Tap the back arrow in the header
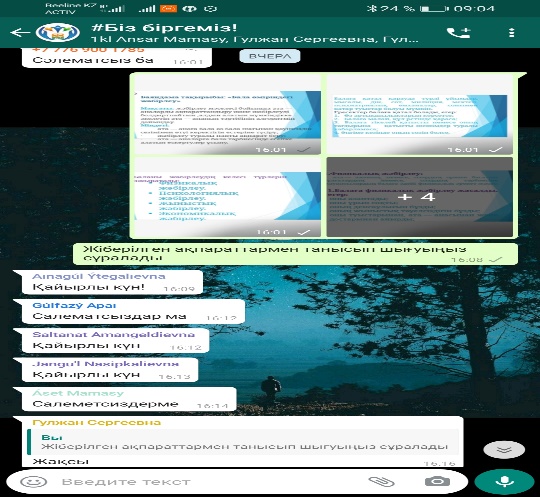 (x=20, y=33)
